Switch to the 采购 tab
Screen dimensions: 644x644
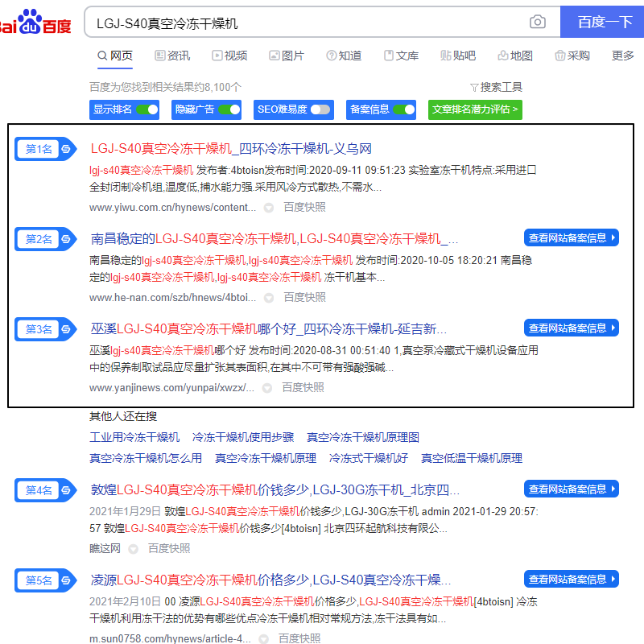(572, 56)
